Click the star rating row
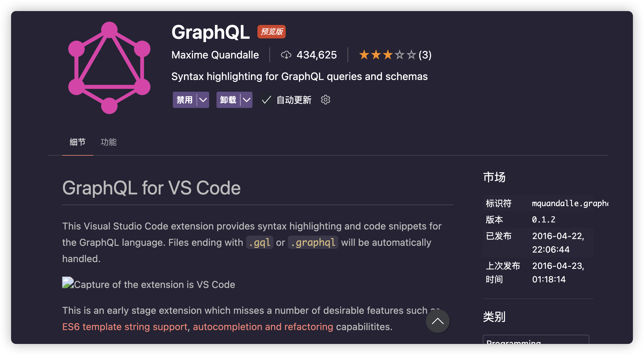Screen dimensions: 644x355 [x=387, y=55]
